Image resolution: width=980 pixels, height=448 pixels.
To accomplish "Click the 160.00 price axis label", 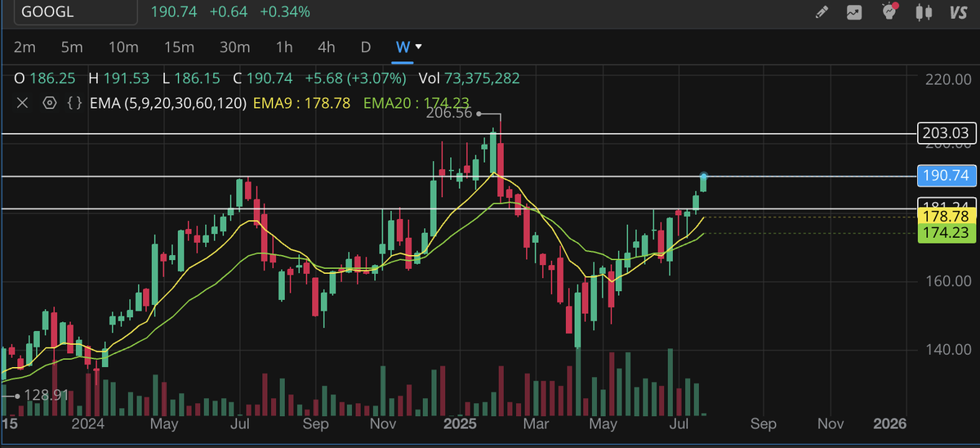I will pos(947,281).
